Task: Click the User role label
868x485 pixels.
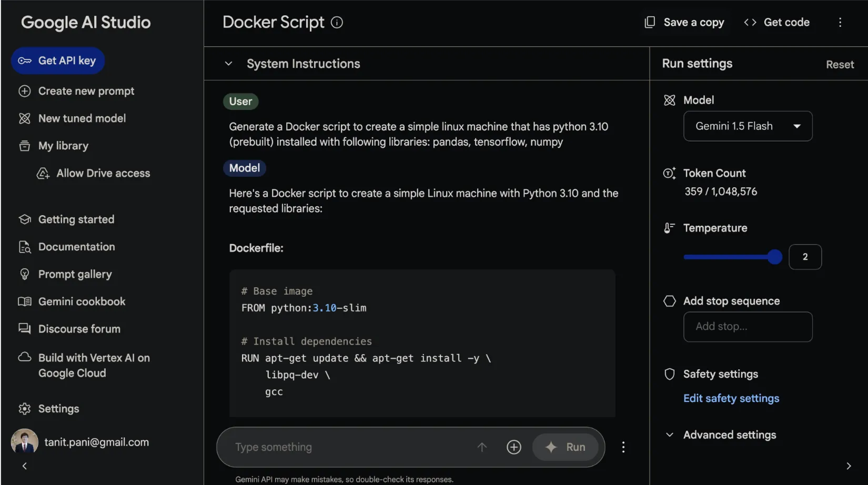Action: (241, 102)
